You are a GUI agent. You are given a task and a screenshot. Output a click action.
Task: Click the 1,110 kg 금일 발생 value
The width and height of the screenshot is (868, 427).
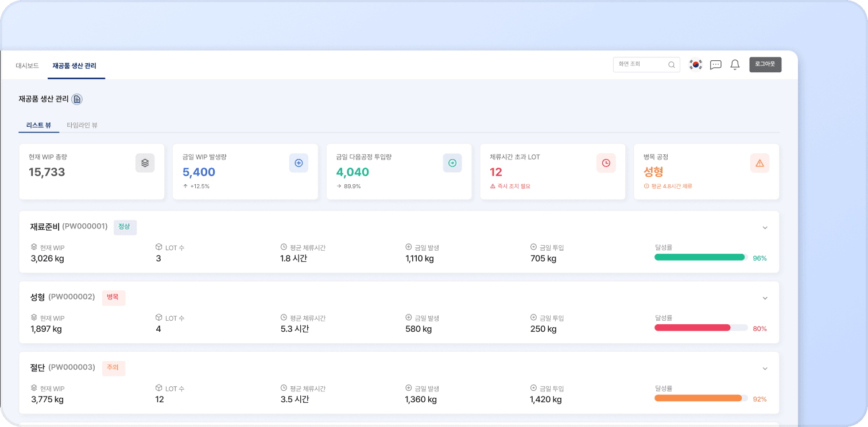420,259
